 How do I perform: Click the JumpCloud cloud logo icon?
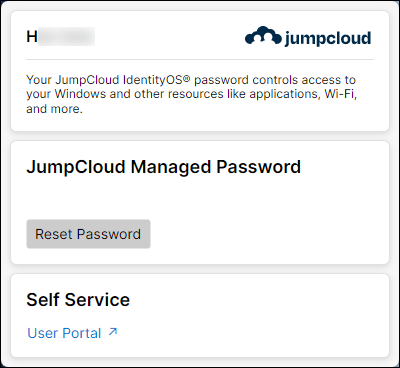point(263,35)
